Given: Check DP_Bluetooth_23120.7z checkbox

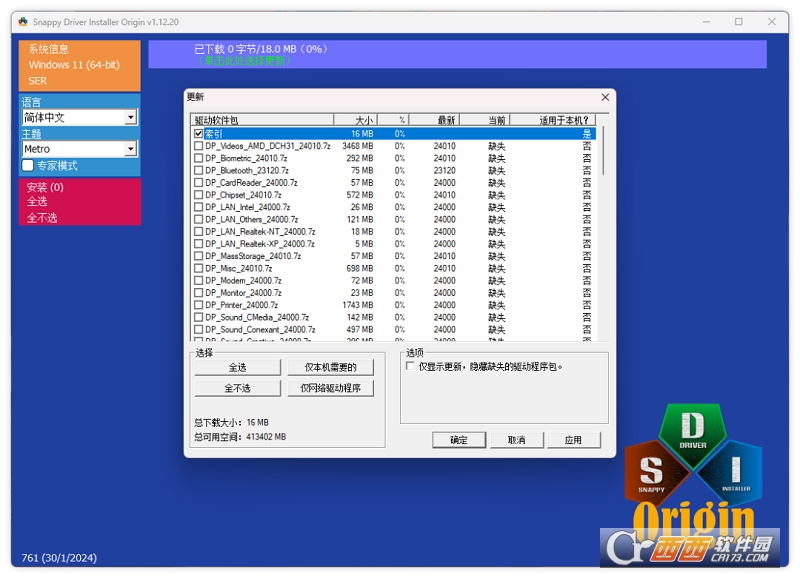Looking at the screenshot, I should point(198,170).
